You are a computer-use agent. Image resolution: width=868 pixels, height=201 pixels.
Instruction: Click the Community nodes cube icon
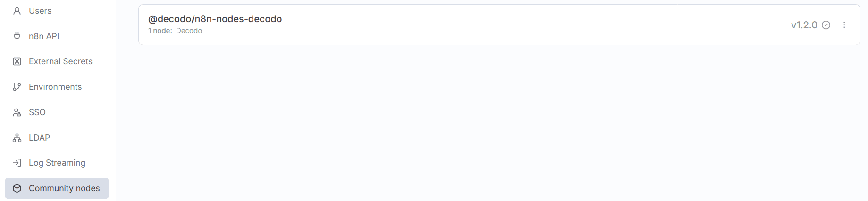pos(17,188)
